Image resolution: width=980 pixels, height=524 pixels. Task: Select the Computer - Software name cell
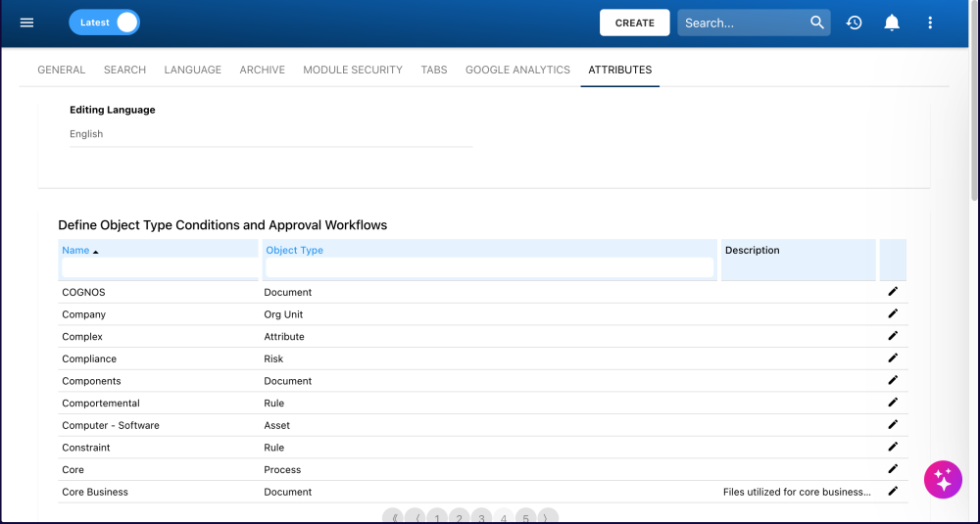click(111, 425)
